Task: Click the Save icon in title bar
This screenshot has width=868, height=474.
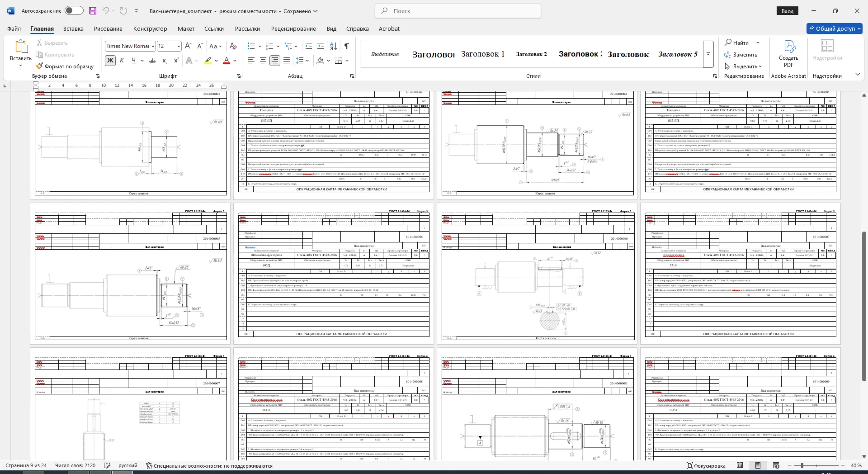Action: coord(92,11)
